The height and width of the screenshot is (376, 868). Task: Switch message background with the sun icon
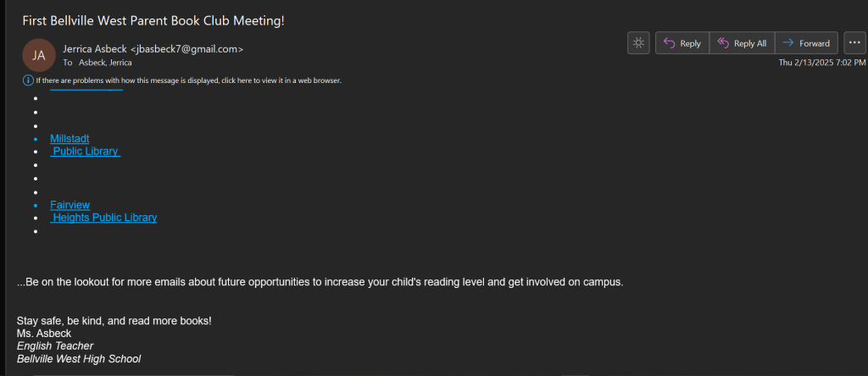638,43
